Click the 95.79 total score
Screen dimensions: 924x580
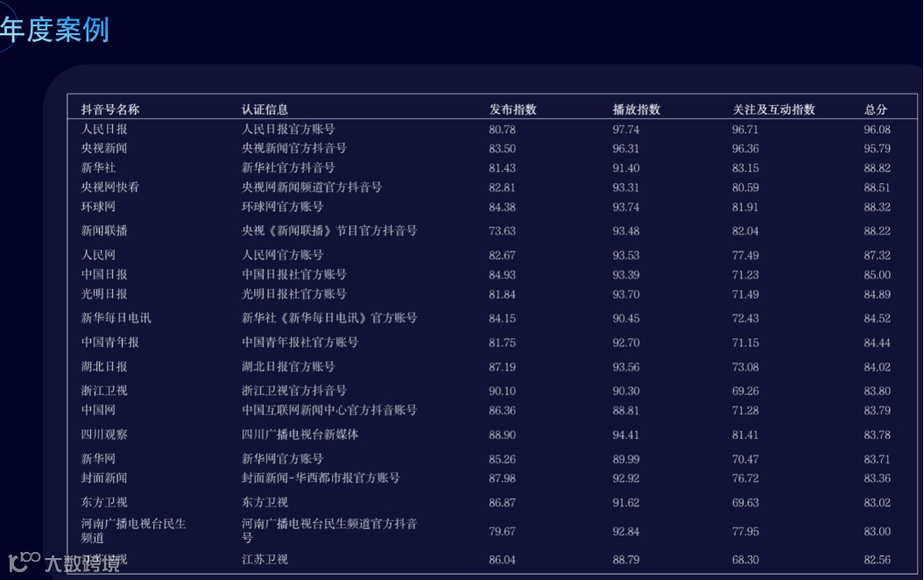coord(878,149)
